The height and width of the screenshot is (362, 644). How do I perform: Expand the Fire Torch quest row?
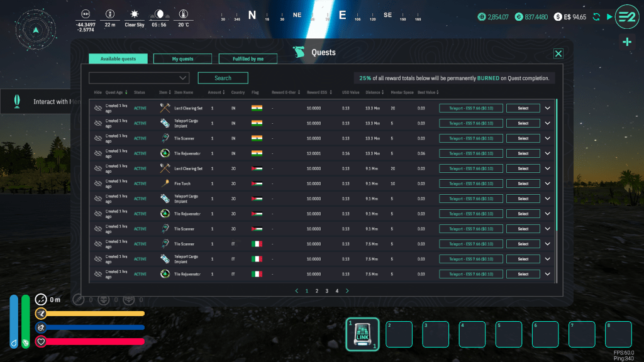tap(548, 184)
